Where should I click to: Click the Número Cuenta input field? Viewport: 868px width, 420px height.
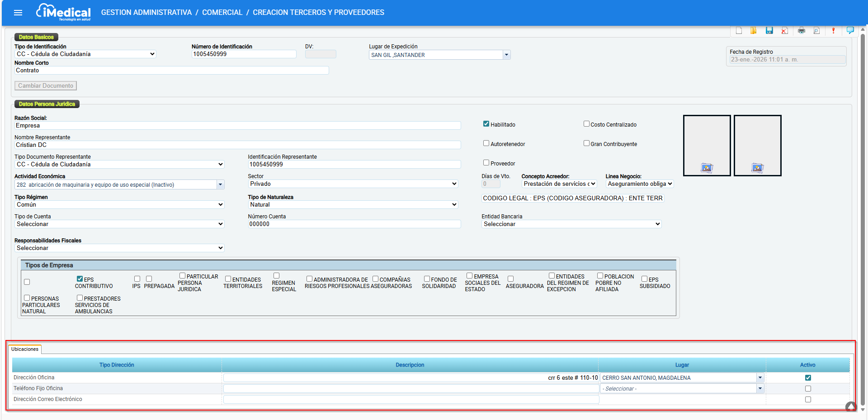click(354, 224)
